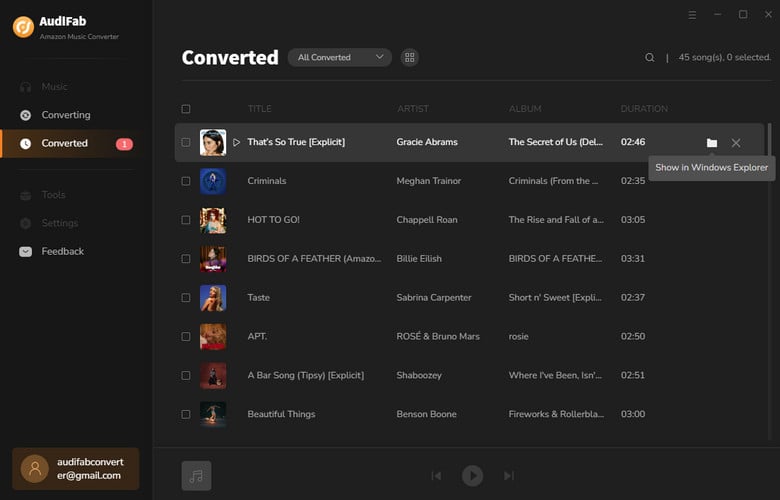Viewport: 780px width, 500px height.
Task: Check the APT. song checkbox
Action: (186, 336)
